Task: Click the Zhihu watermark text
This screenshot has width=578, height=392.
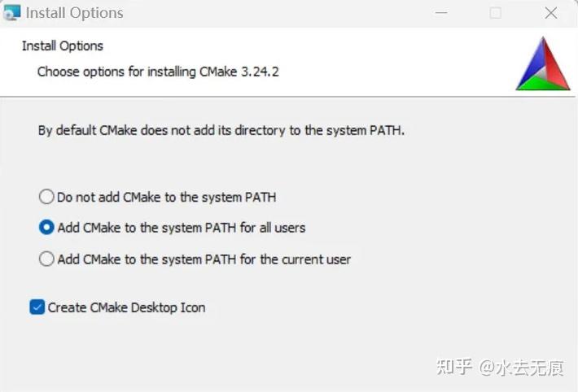Action: pos(500,368)
